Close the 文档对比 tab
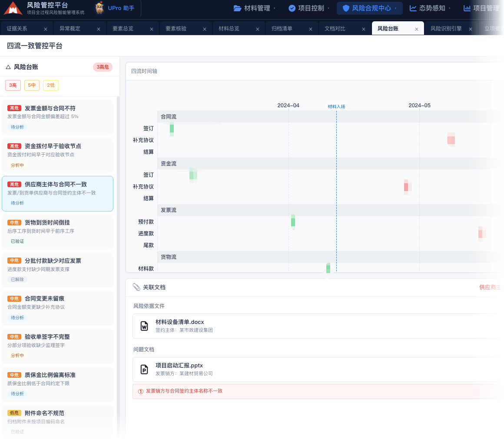The image size is (504, 439). tap(364, 29)
